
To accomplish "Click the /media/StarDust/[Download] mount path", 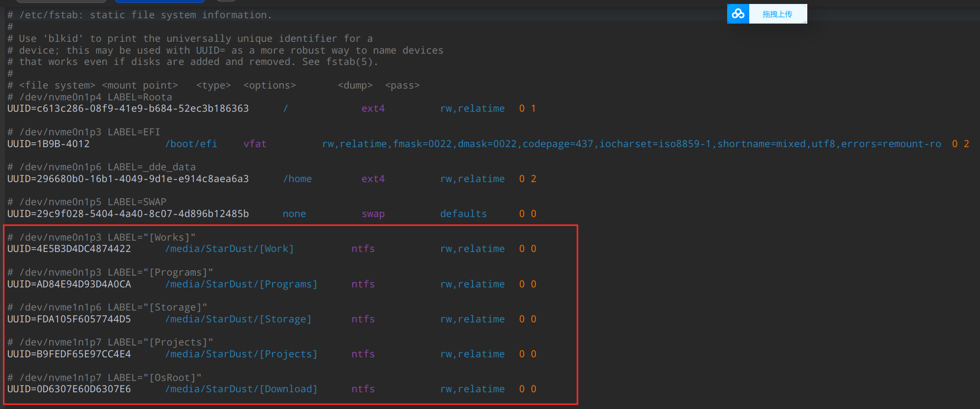I will click(241, 389).
